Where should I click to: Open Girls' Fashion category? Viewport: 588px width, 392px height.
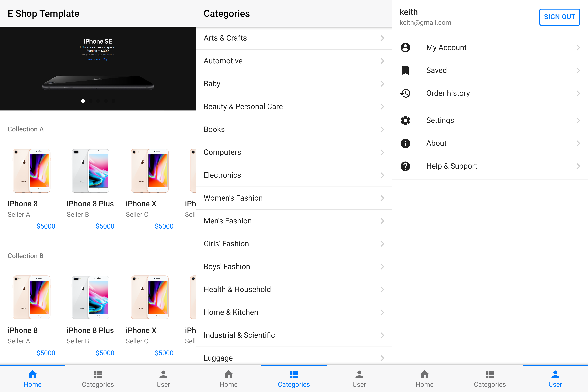coord(294,244)
